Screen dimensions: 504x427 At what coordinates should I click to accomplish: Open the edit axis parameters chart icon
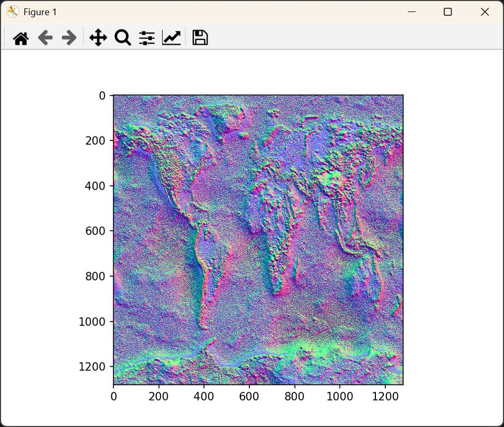171,38
